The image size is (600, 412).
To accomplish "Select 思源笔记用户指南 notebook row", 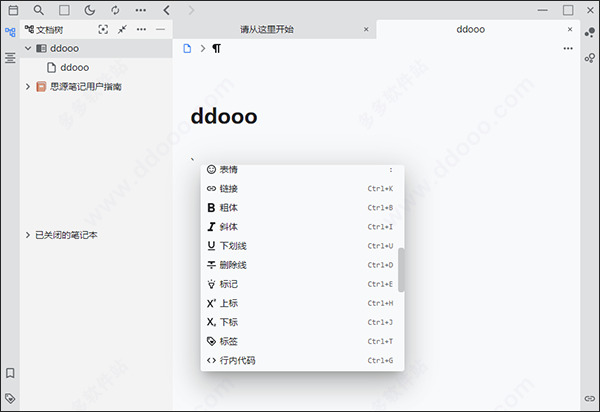I will pyautogui.click(x=96, y=87).
